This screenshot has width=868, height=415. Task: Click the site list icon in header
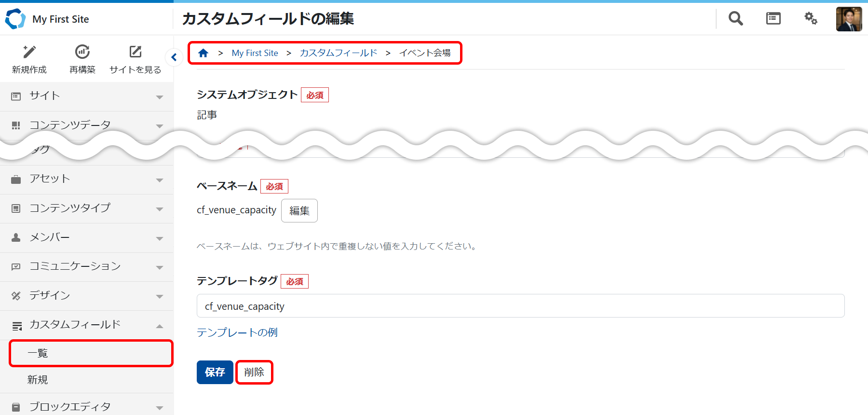[x=773, y=19]
